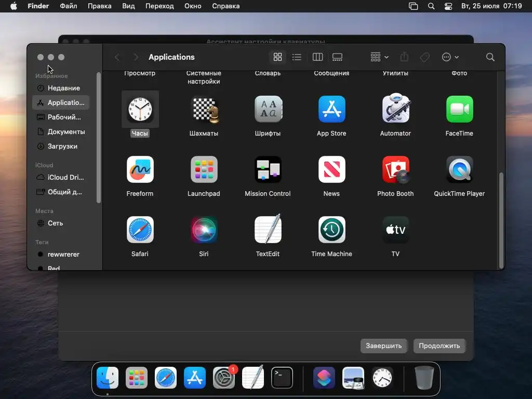532x399 pixels.
Task: Launch App Store from Applications grid
Action: [x=331, y=109]
